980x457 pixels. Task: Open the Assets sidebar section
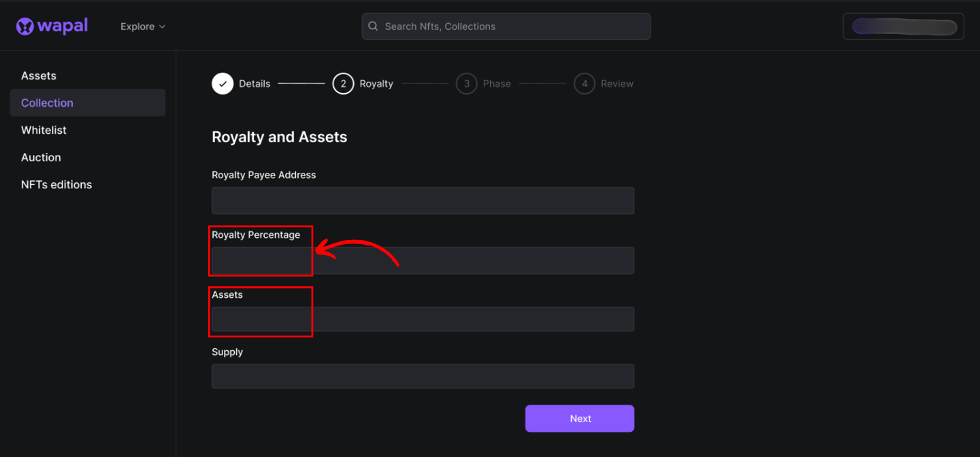(39, 75)
